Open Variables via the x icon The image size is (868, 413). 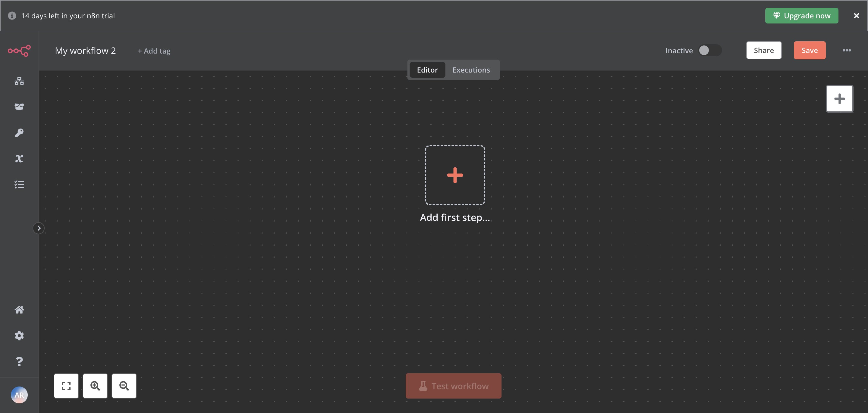[19, 159]
